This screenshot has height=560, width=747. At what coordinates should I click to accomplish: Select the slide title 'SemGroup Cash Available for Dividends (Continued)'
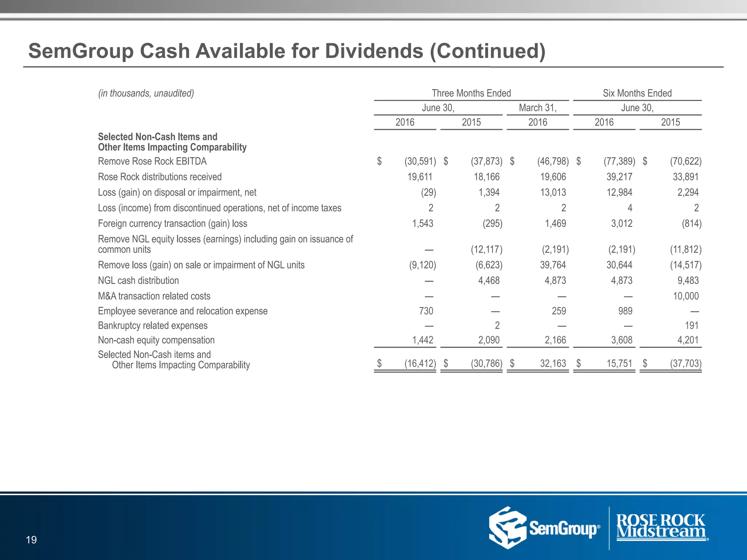point(287,51)
